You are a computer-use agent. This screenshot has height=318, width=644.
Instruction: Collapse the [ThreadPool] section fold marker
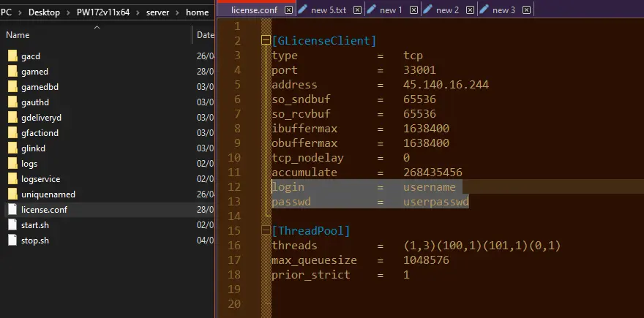[266, 230]
